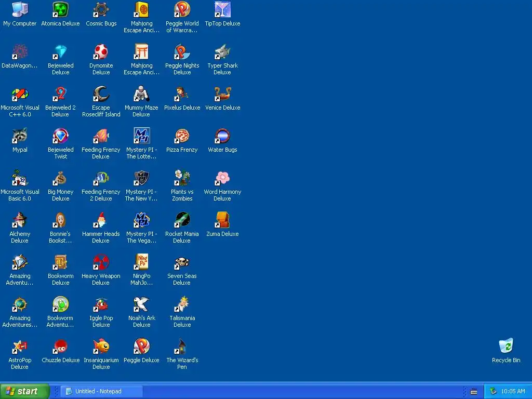Click the Peggle Nights Deluxe shortcut
The image size is (532, 399).
[x=182, y=51]
